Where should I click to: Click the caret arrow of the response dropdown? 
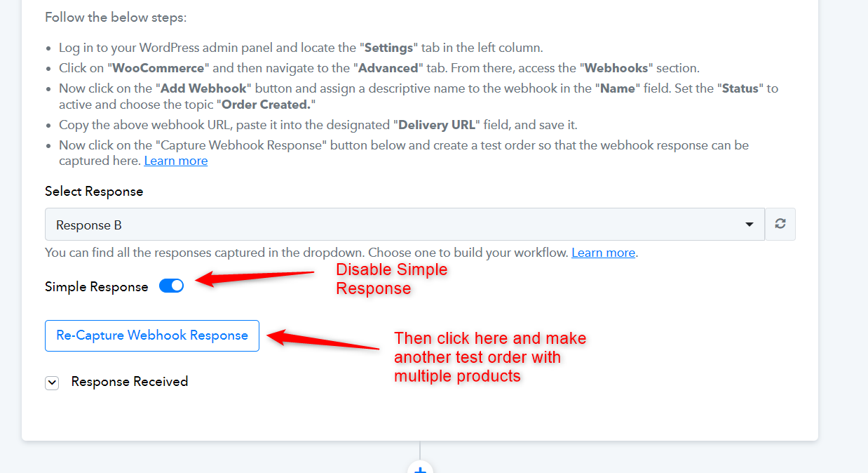pos(750,225)
